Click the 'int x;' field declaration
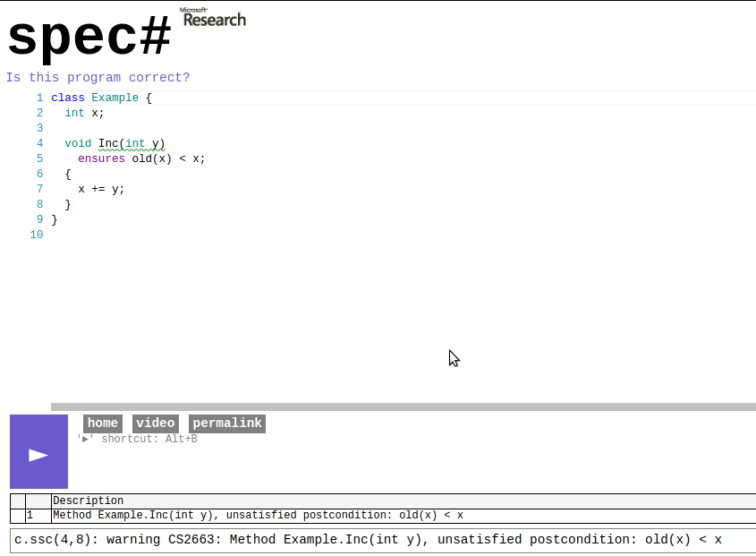Screen dimensions: 756x556 (84, 113)
